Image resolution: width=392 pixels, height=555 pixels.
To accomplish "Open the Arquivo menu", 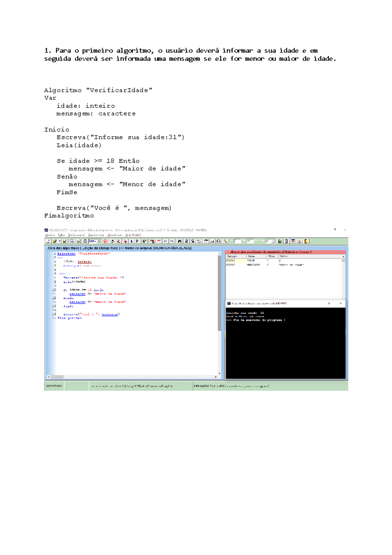I will 50,235.
